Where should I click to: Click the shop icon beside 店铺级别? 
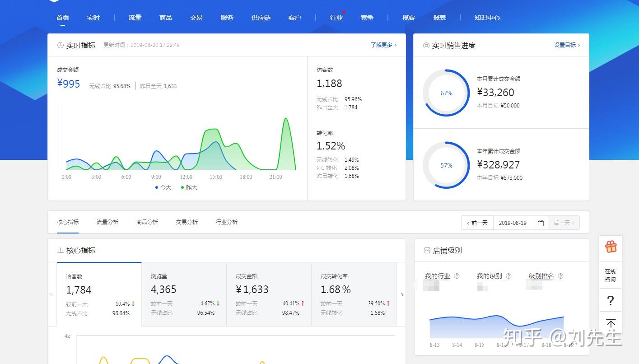(427, 250)
